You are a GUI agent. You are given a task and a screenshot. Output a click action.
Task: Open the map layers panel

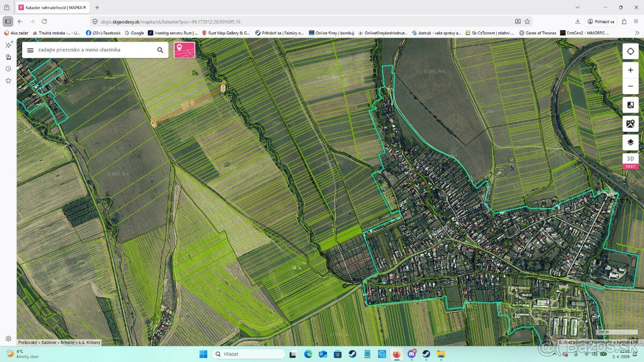point(630,143)
